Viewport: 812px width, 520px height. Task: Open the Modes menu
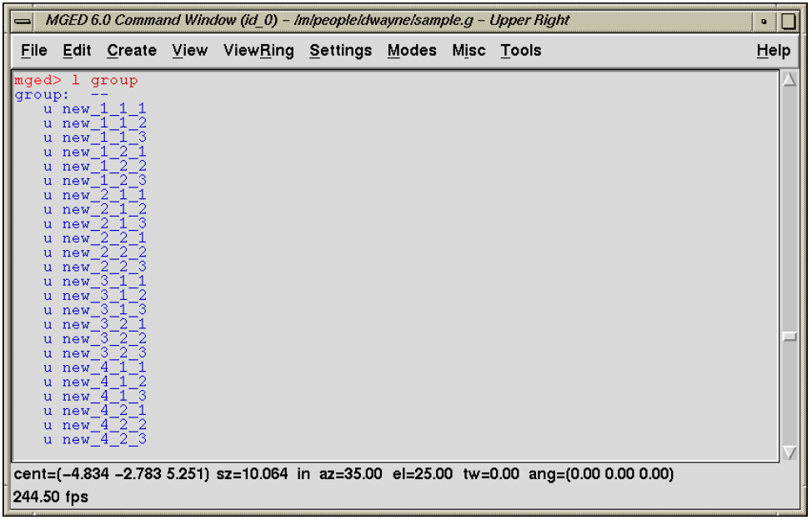point(412,50)
